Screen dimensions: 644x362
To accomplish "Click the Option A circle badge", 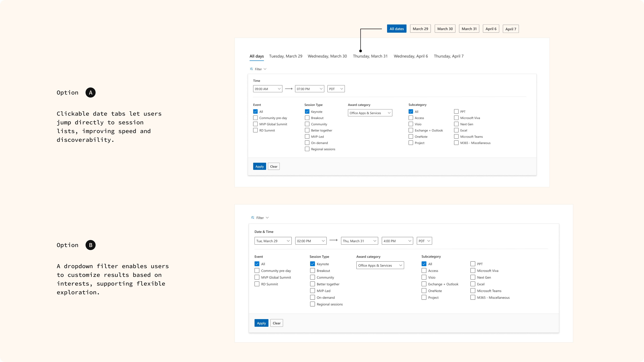I will (x=91, y=93).
